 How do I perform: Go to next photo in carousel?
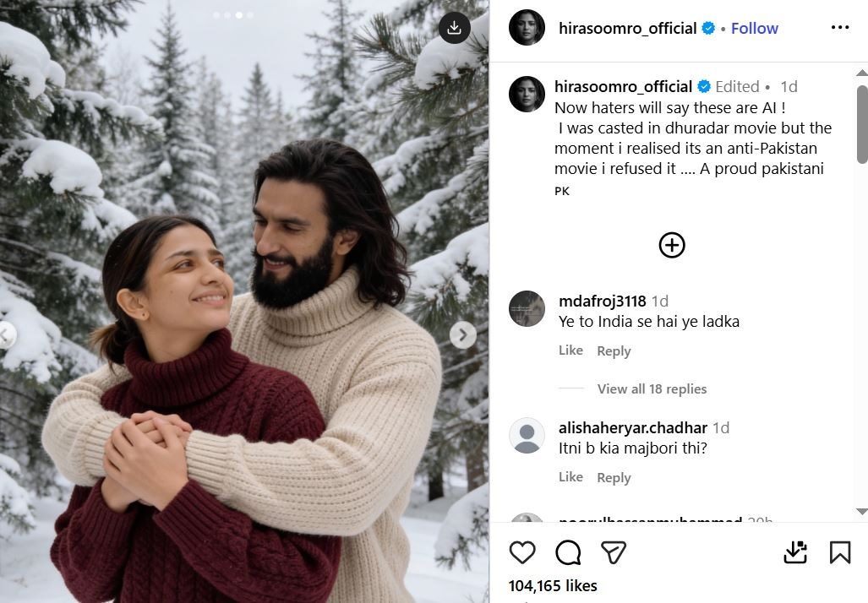click(x=462, y=335)
